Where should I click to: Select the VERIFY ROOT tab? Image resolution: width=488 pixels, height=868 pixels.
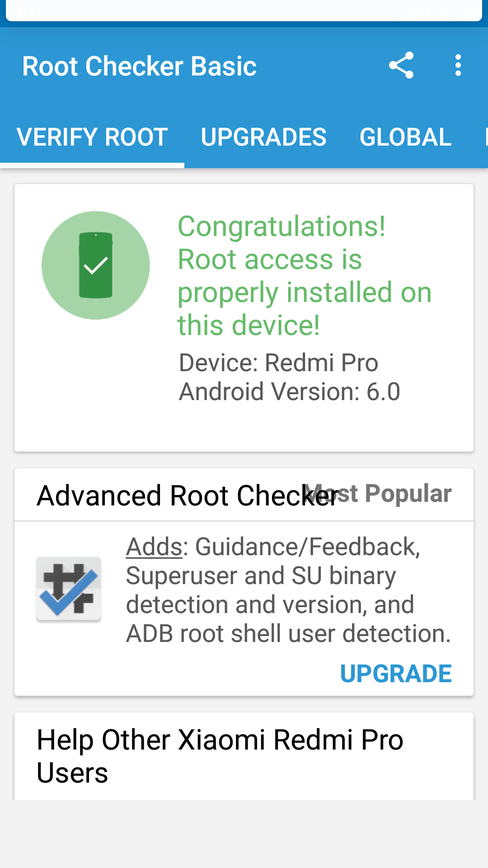(92, 137)
